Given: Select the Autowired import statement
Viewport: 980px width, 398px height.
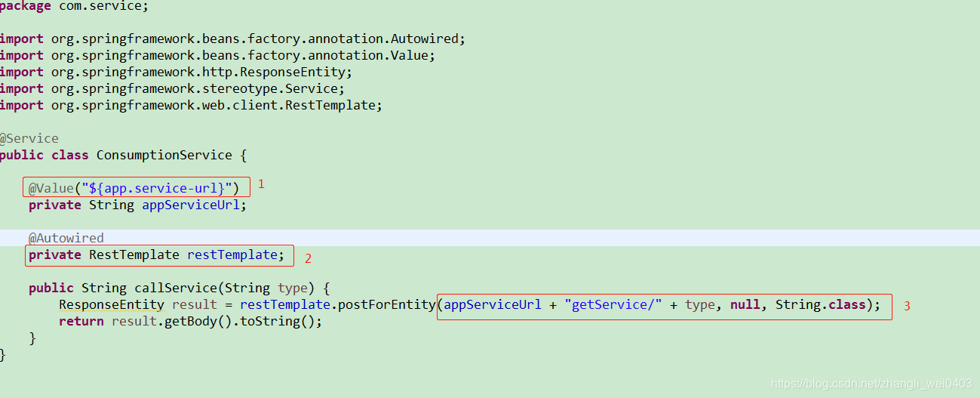Looking at the screenshot, I should [x=233, y=39].
